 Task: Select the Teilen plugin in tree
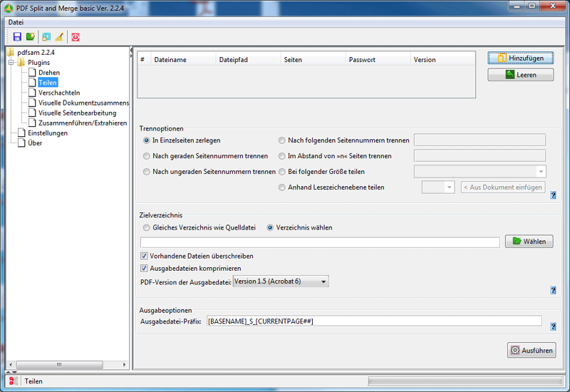pos(48,83)
